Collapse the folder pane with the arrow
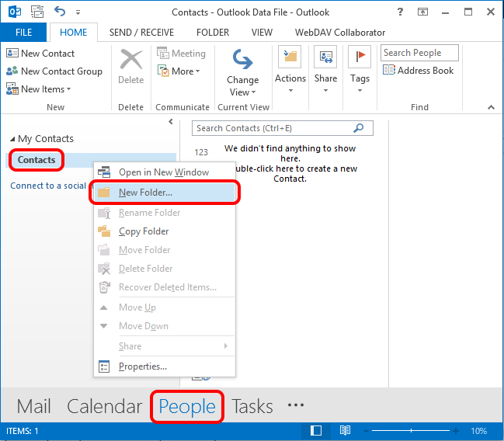The image size is (504, 441). point(171,121)
